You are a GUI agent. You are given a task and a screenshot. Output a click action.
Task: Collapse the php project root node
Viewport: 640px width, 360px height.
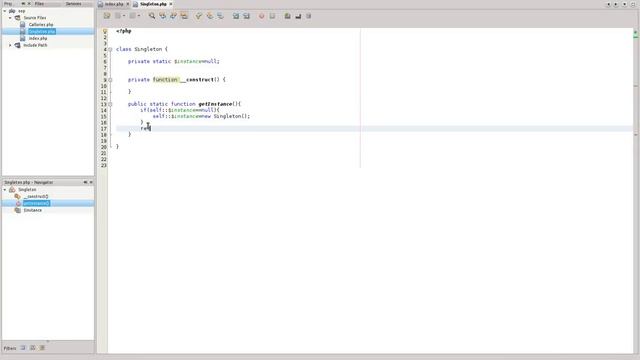5,11
